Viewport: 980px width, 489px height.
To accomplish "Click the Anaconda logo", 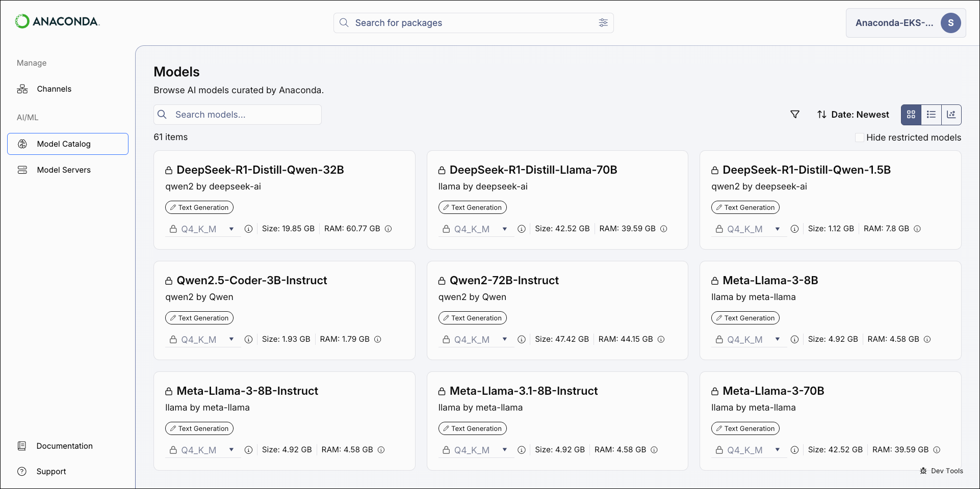I will pos(57,22).
